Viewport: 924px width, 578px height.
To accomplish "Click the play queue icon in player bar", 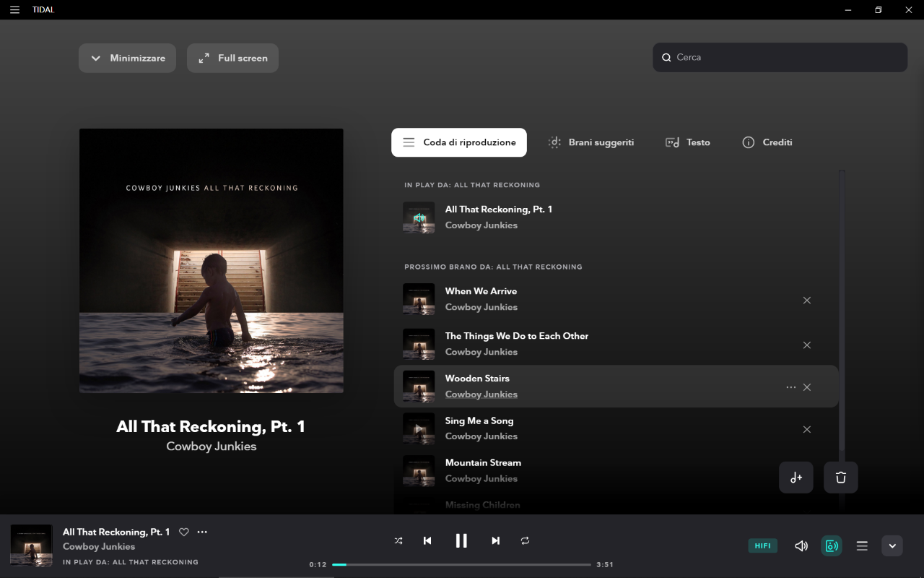I will click(x=862, y=545).
